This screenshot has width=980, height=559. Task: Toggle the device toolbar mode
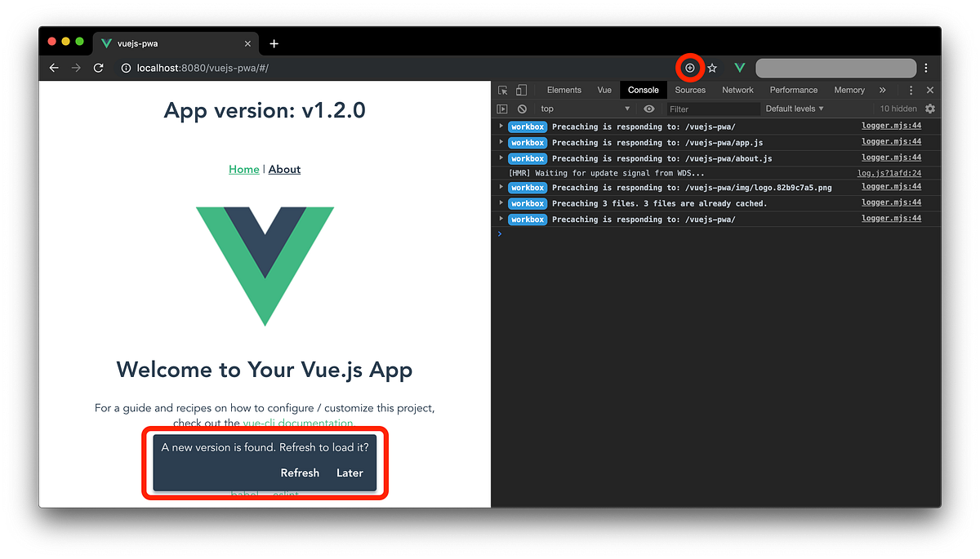pos(521,90)
